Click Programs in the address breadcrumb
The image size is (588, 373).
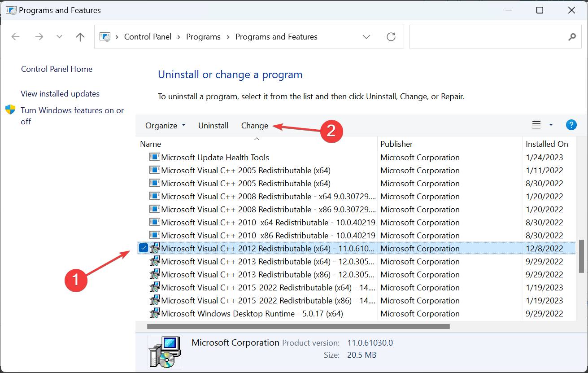pos(203,37)
